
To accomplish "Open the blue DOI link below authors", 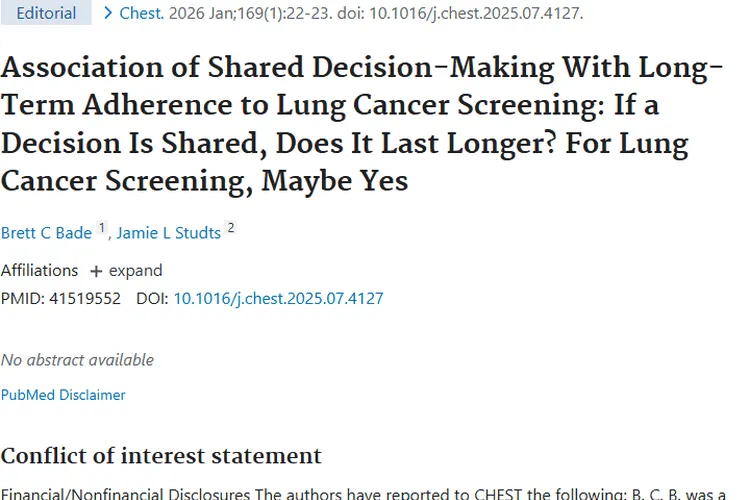I will point(278,298).
